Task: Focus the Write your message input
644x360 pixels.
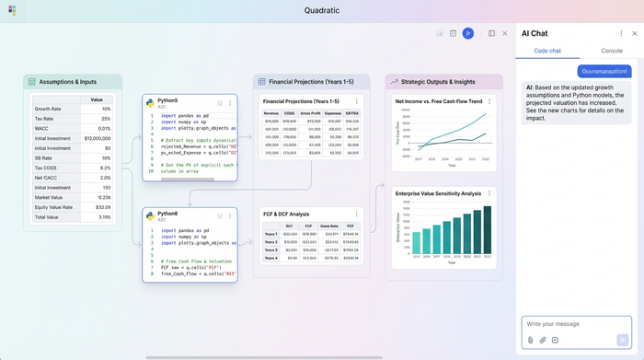Action: click(576, 324)
